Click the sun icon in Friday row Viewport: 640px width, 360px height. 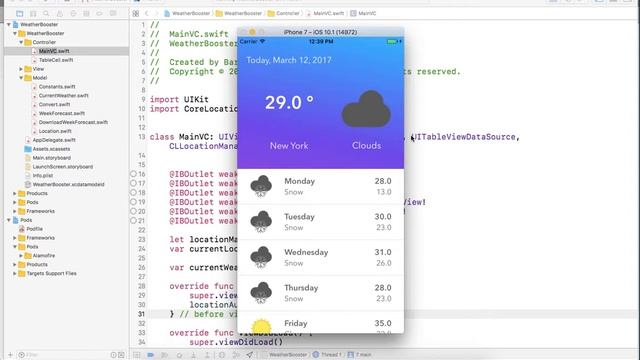click(261, 326)
